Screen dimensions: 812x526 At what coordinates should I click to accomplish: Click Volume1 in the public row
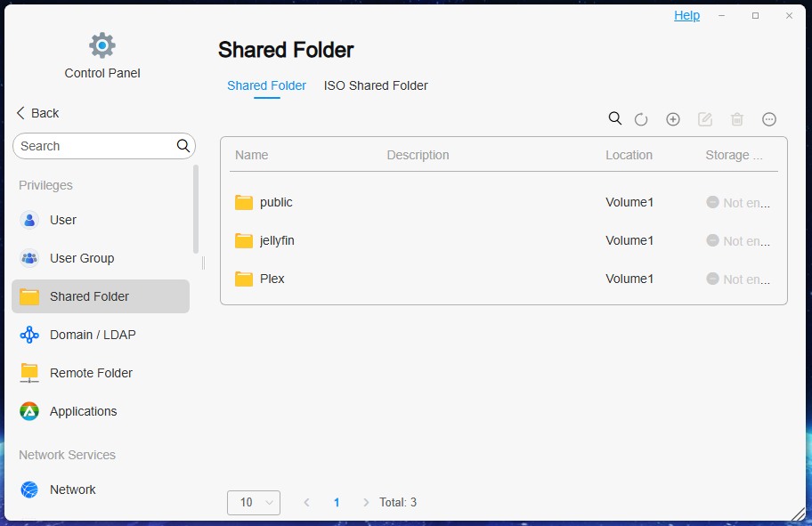629,202
